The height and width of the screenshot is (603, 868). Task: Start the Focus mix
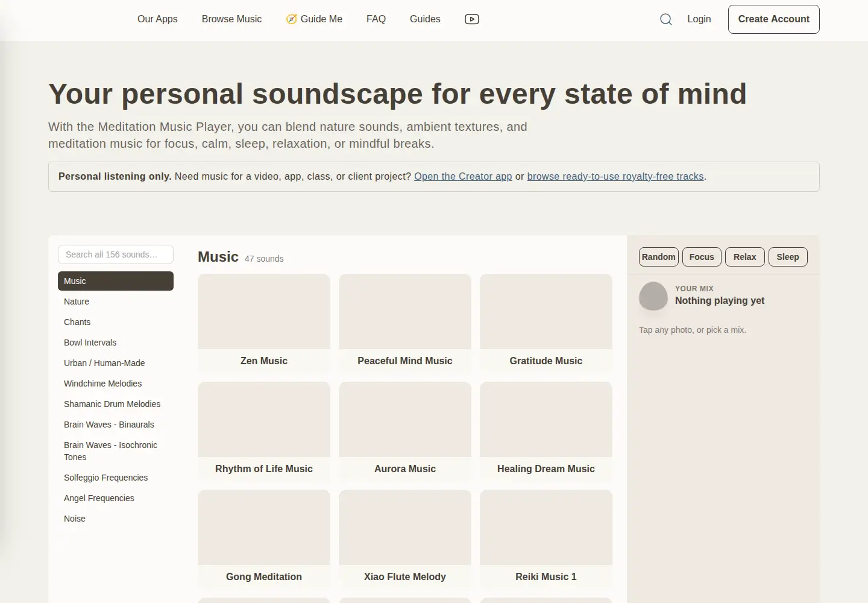click(702, 257)
